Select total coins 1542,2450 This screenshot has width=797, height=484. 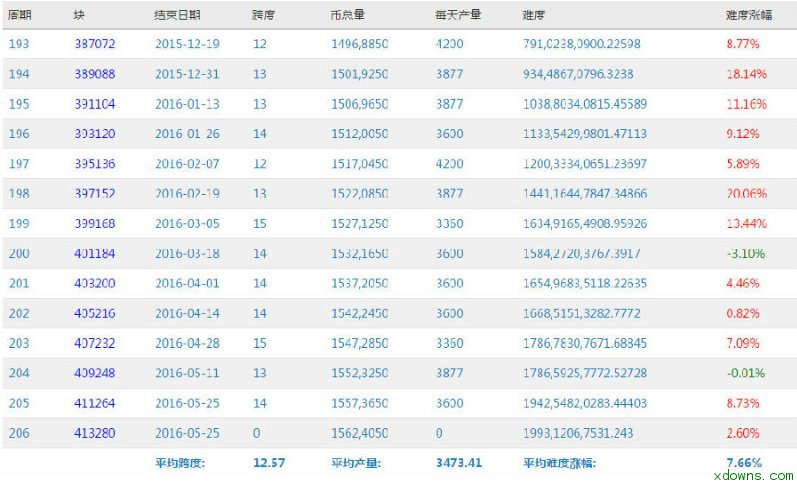point(359,313)
